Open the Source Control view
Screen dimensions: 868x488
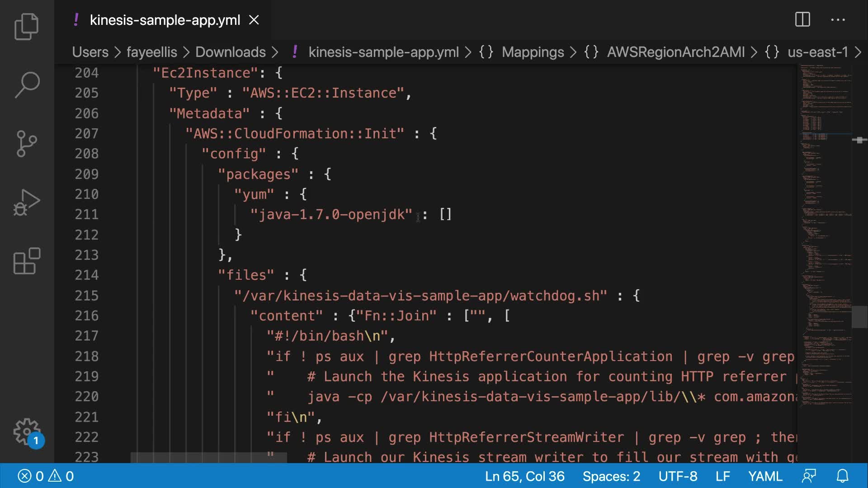[x=27, y=144]
